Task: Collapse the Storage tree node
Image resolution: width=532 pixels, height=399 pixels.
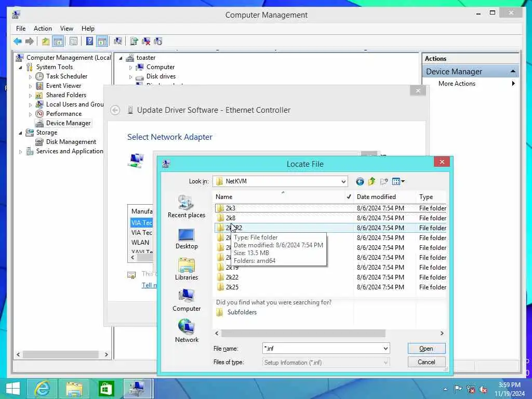Action: 20,133
